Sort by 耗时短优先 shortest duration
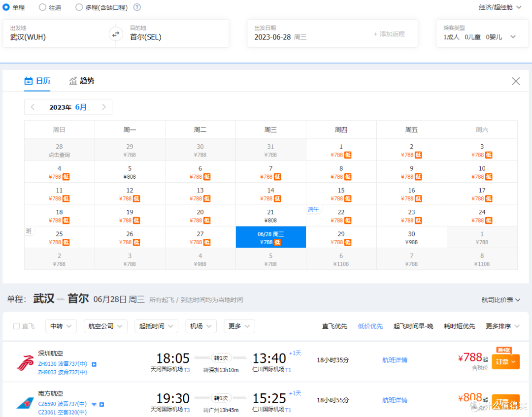Image resolution: width=532 pixels, height=417 pixels. pos(459,326)
